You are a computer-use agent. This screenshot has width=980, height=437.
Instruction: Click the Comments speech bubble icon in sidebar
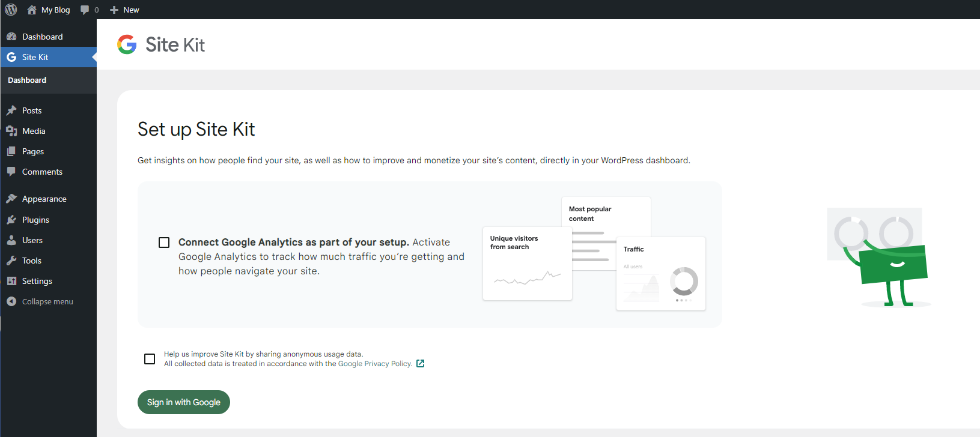coord(11,172)
